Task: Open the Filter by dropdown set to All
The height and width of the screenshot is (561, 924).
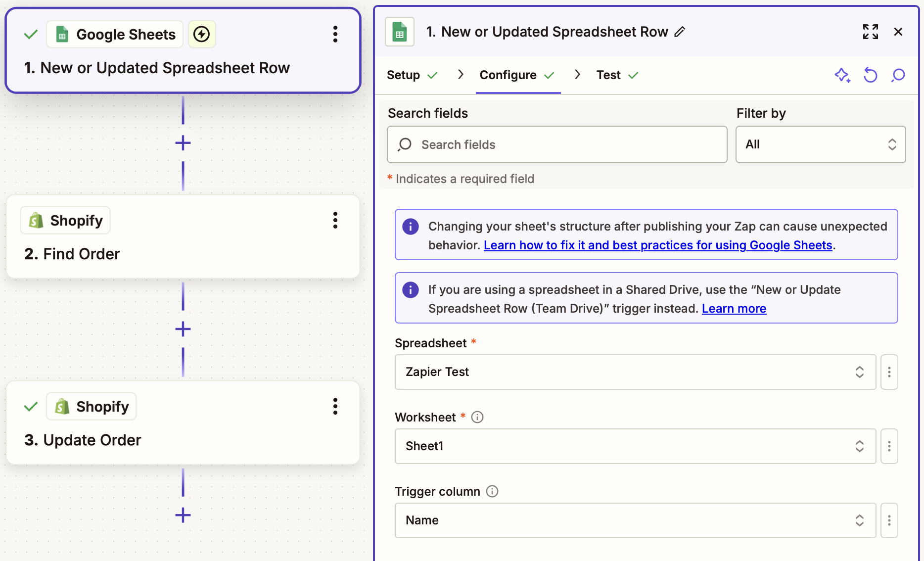Action: (820, 144)
